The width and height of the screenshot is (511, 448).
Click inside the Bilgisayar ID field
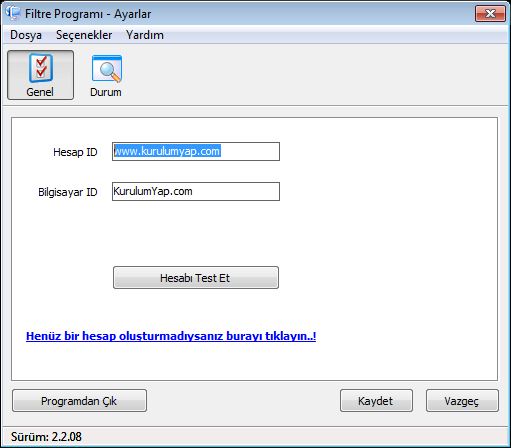196,192
